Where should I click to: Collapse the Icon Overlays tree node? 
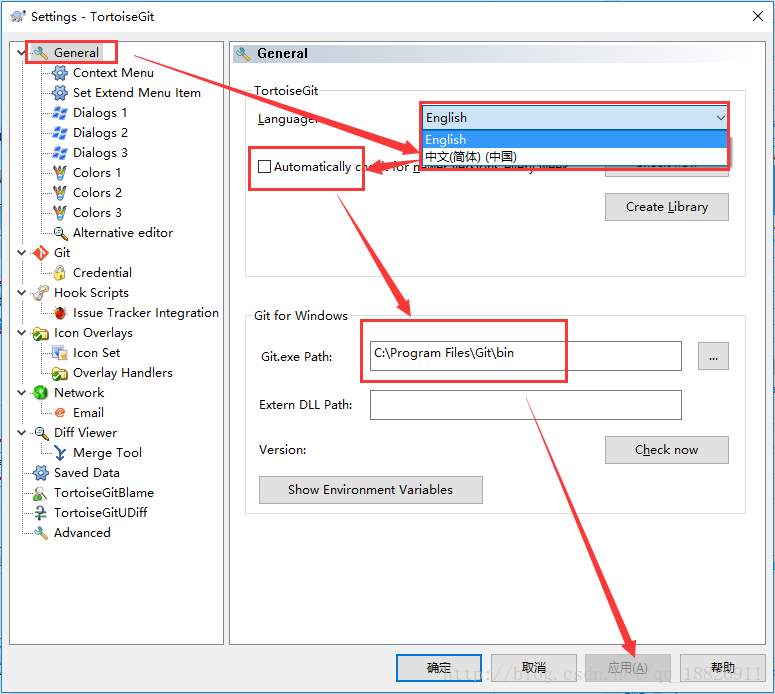tap(21, 333)
